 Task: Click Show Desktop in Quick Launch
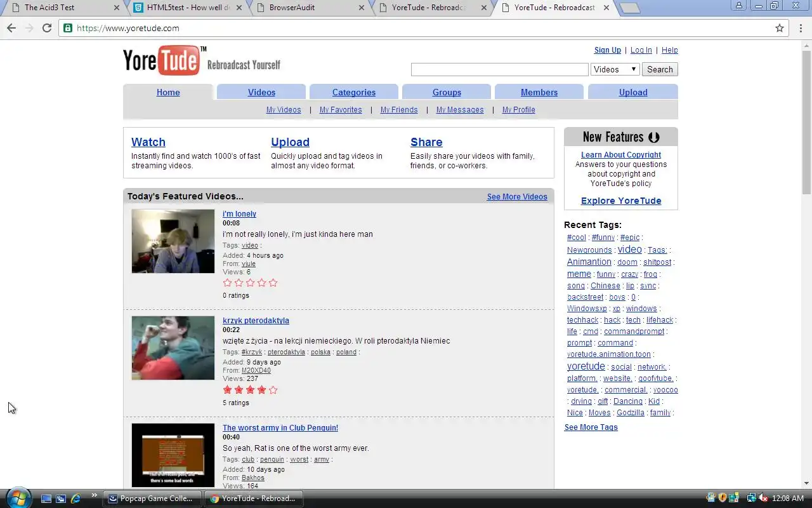coord(46,498)
